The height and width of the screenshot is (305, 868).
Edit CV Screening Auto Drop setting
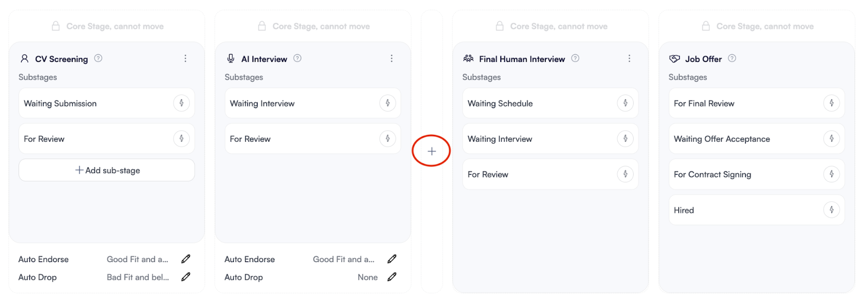[186, 277]
